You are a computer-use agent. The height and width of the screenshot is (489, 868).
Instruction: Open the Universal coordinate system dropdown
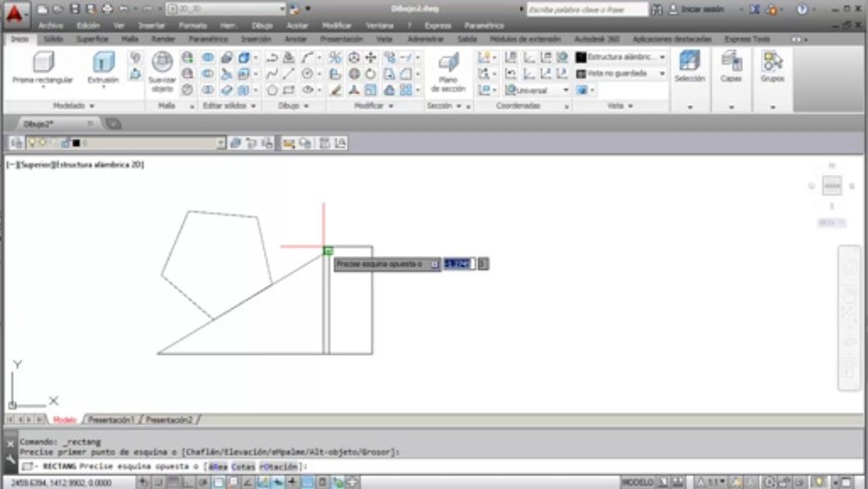pyautogui.click(x=565, y=90)
